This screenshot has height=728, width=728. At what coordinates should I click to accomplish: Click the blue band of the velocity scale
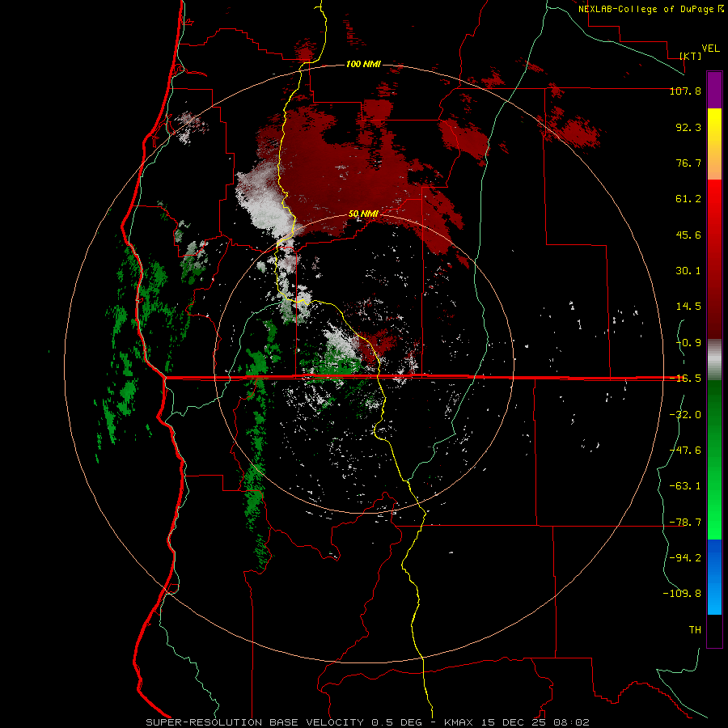point(714,577)
